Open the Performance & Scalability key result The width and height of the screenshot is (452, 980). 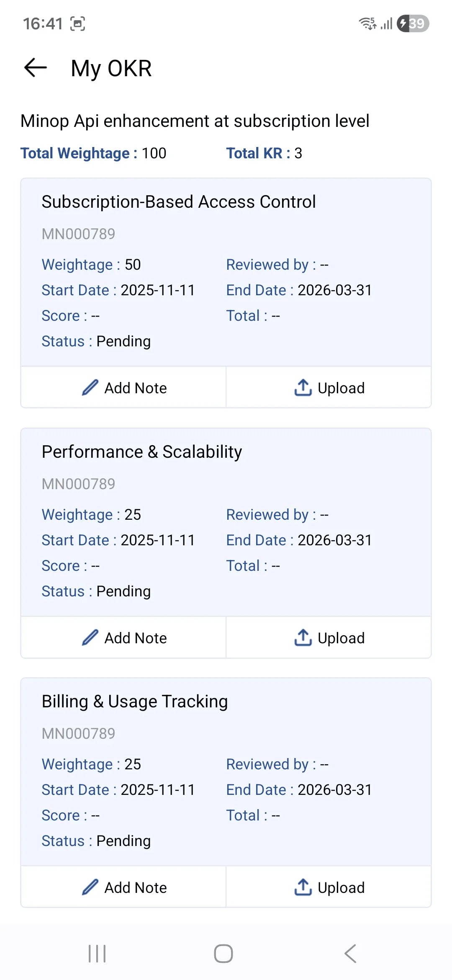point(142,452)
